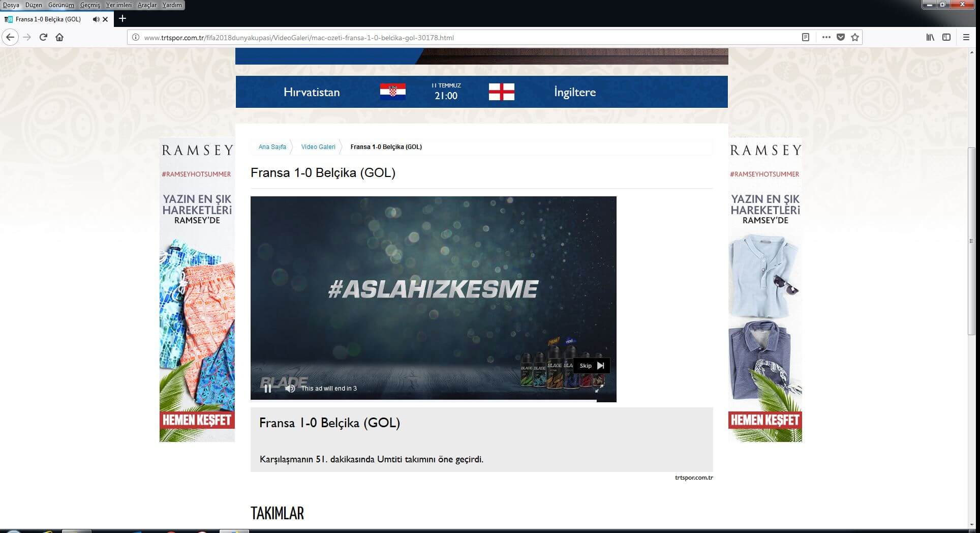This screenshot has width=980, height=533.
Task: Open the Yer imleri menu
Action: click(118, 5)
